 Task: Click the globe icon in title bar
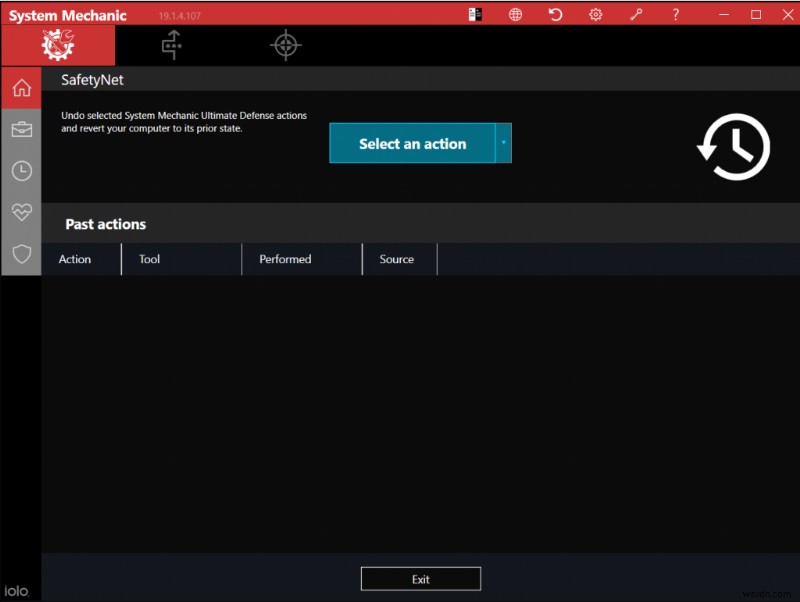tap(515, 14)
